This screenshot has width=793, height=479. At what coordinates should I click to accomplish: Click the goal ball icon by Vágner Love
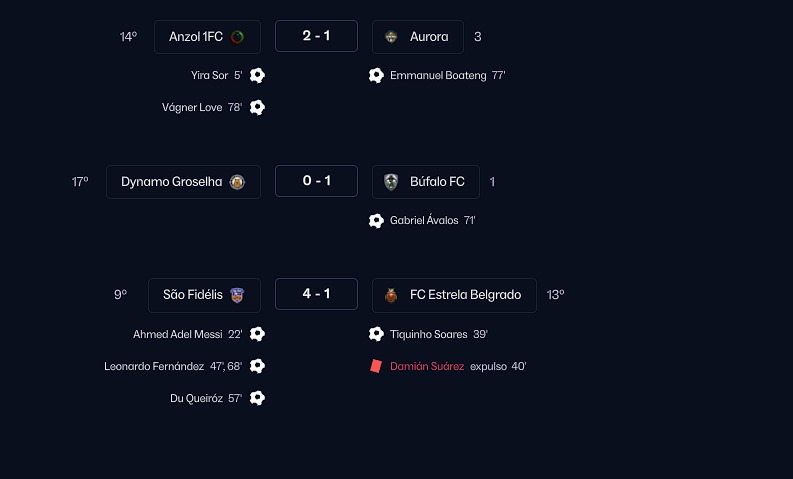(x=257, y=107)
